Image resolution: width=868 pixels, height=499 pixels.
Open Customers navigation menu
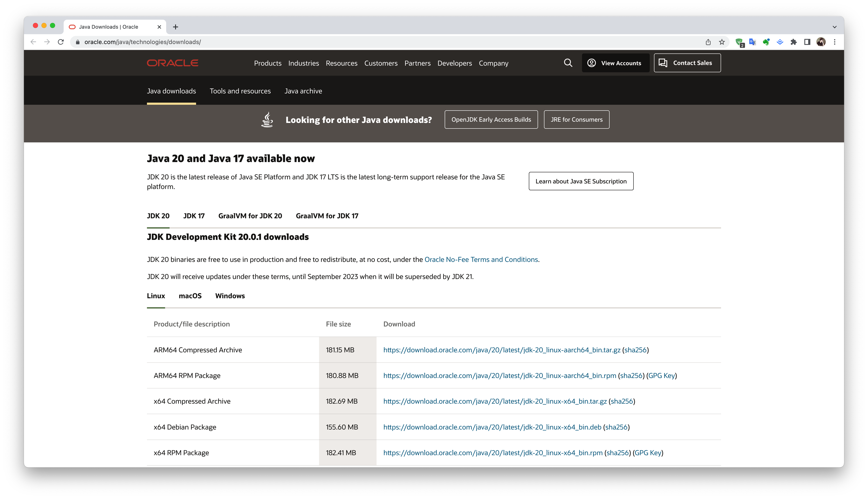pos(381,63)
